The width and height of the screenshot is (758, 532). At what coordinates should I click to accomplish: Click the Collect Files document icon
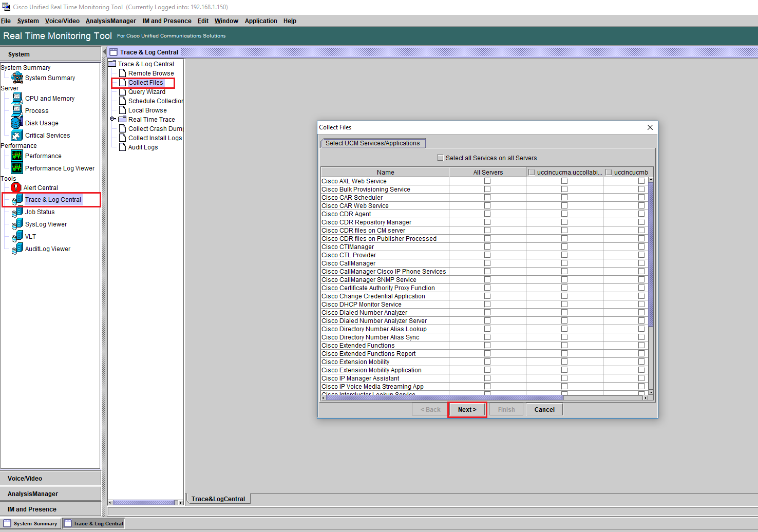pos(122,82)
